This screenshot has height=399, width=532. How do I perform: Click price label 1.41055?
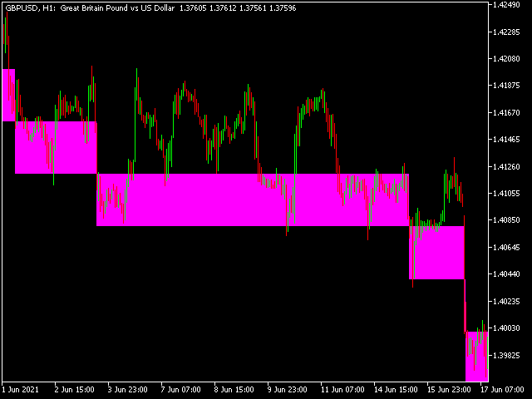[x=506, y=193]
